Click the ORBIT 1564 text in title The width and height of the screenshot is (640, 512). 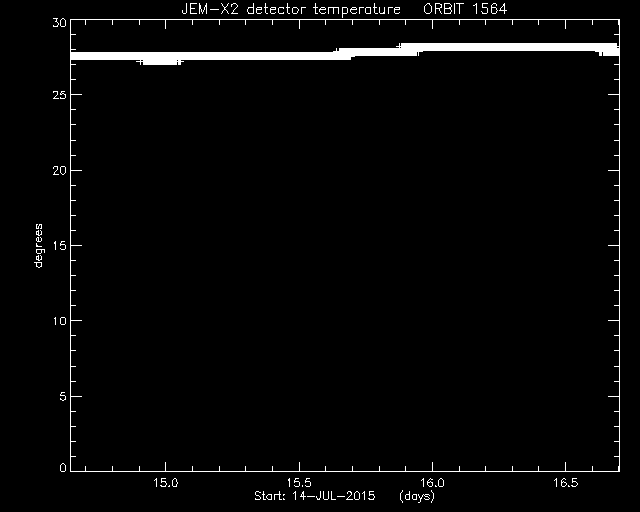(465, 9)
